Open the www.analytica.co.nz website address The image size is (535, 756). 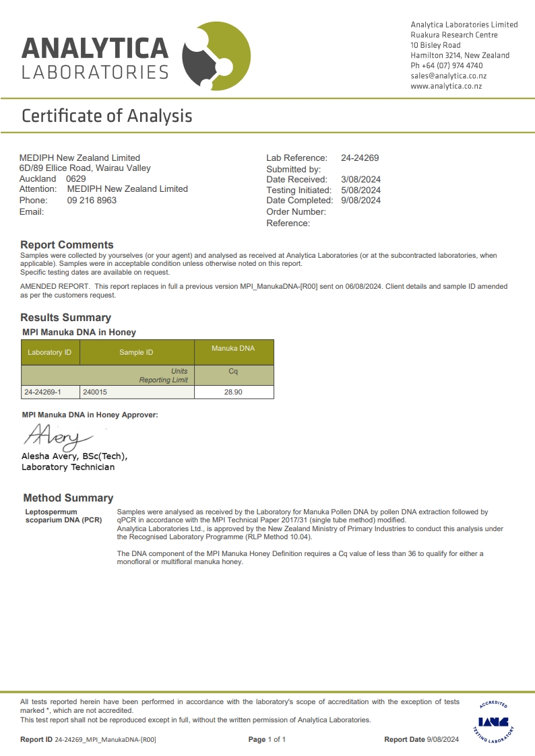pos(446,85)
